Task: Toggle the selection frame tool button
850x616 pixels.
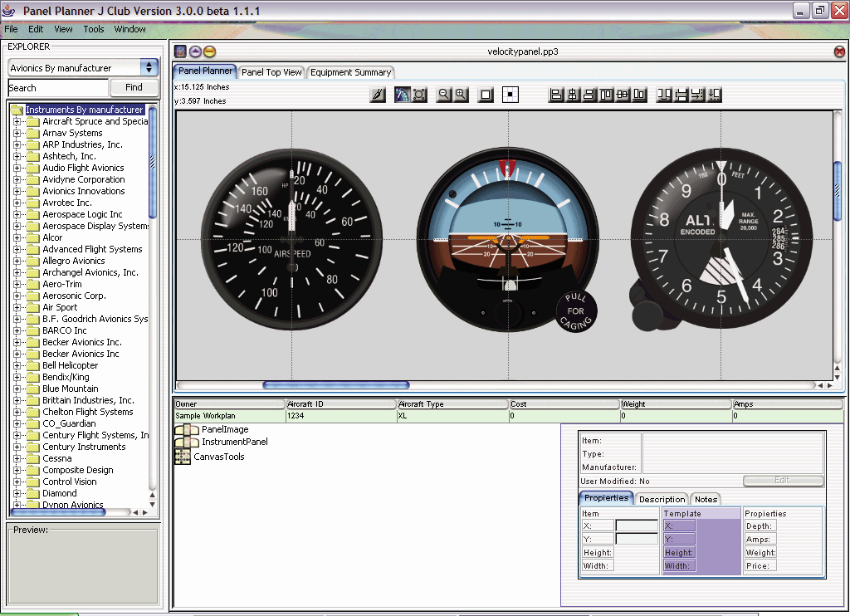Action: tap(486, 95)
